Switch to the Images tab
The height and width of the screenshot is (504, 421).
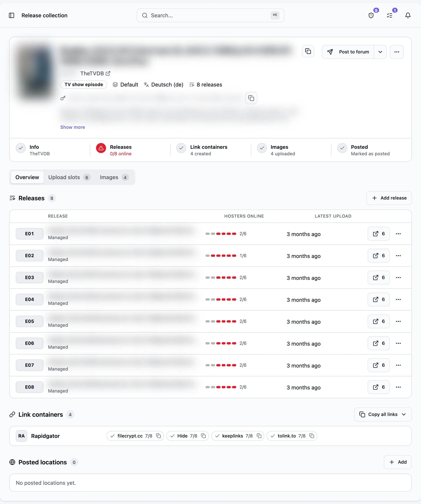coord(114,177)
